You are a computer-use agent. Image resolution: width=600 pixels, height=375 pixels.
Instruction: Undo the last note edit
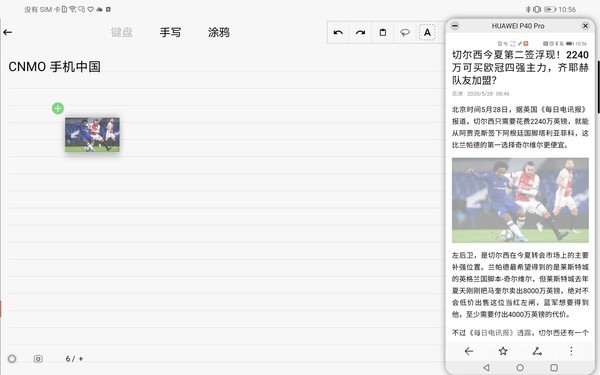coord(338,33)
